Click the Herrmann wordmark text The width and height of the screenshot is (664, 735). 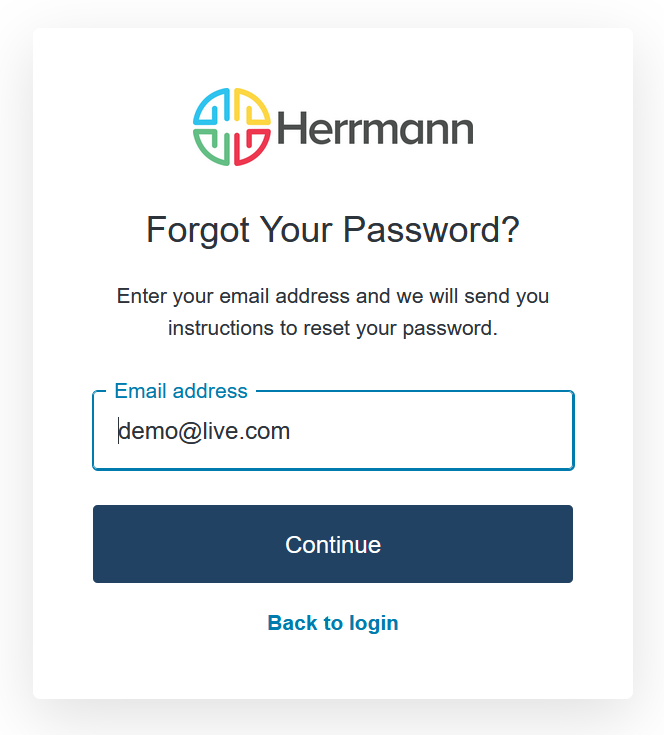[374, 128]
